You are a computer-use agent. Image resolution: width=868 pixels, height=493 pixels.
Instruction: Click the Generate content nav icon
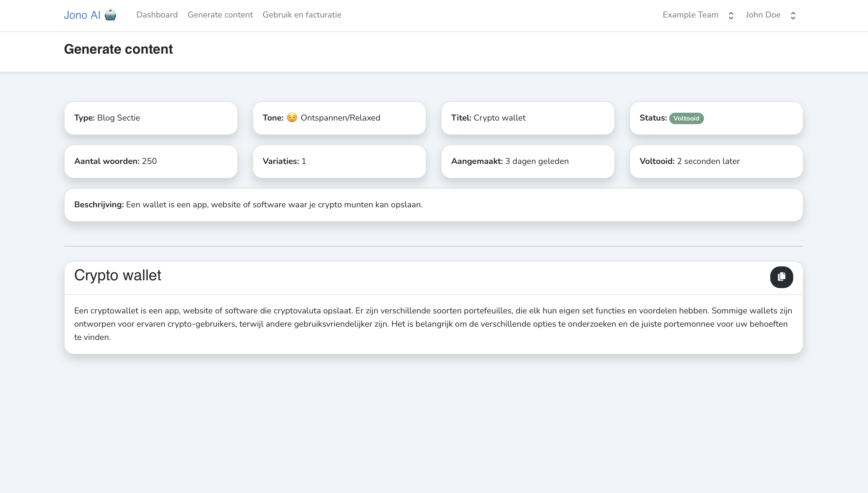click(220, 15)
